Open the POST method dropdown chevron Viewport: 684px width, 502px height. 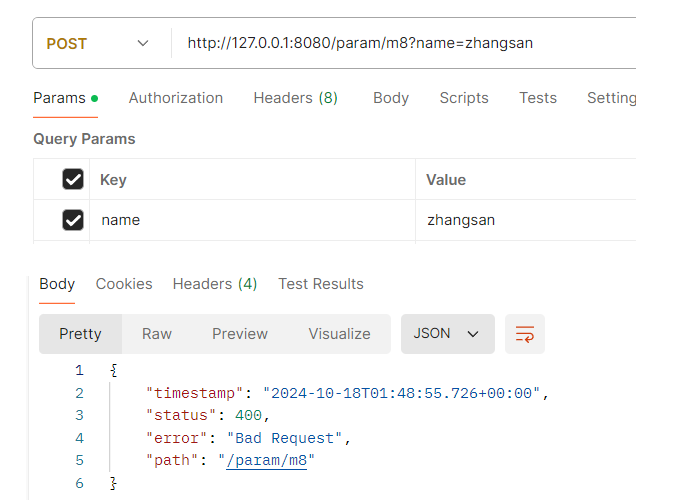143,43
